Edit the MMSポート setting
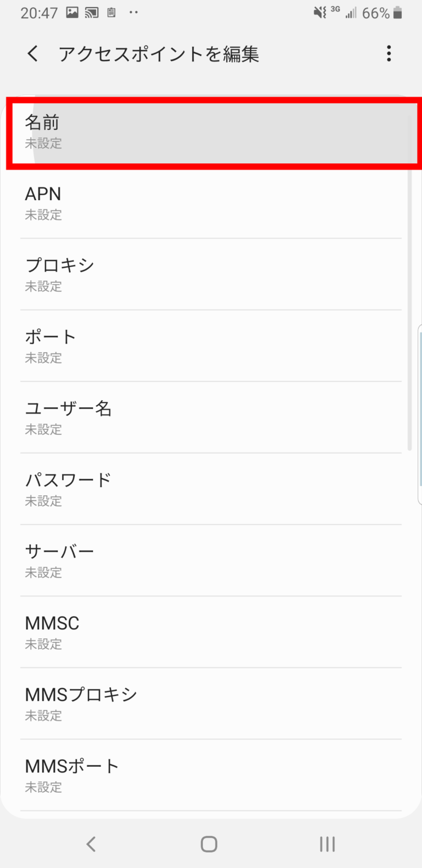The width and height of the screenshot is (422, 868). [211, 775]
